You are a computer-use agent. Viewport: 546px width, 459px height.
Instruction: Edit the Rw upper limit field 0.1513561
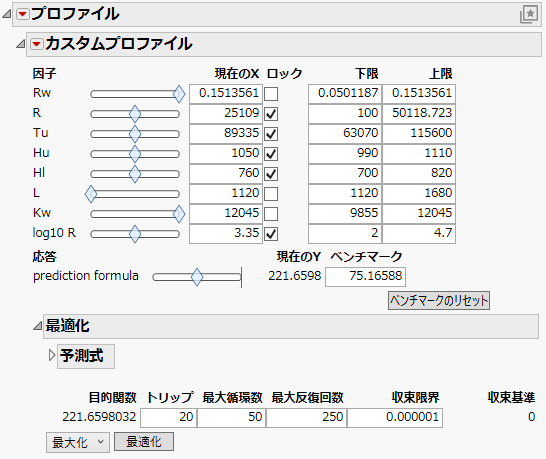(419, 94)
